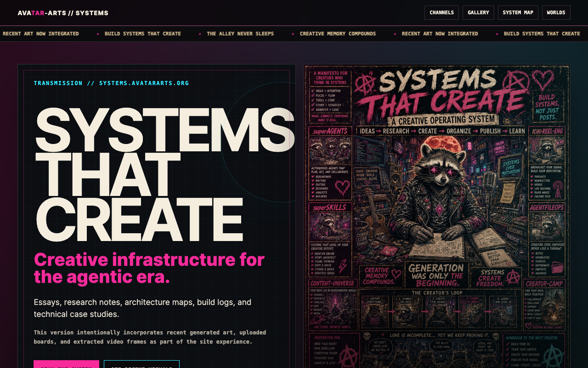Click the AVATAR-ARTS // SYSTEMS site logo
Viewport: 588px width, 368px height.
pos(63,13)
